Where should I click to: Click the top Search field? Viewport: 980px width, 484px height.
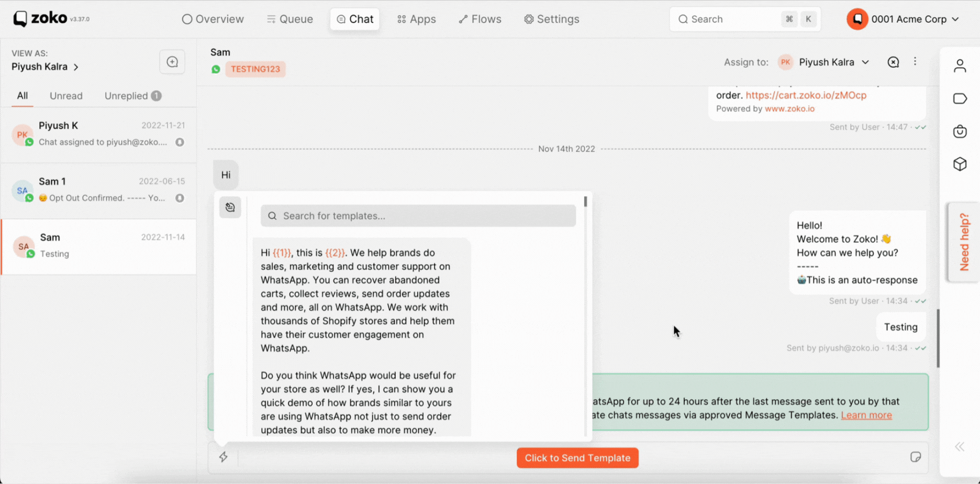[x=744, y=19]
